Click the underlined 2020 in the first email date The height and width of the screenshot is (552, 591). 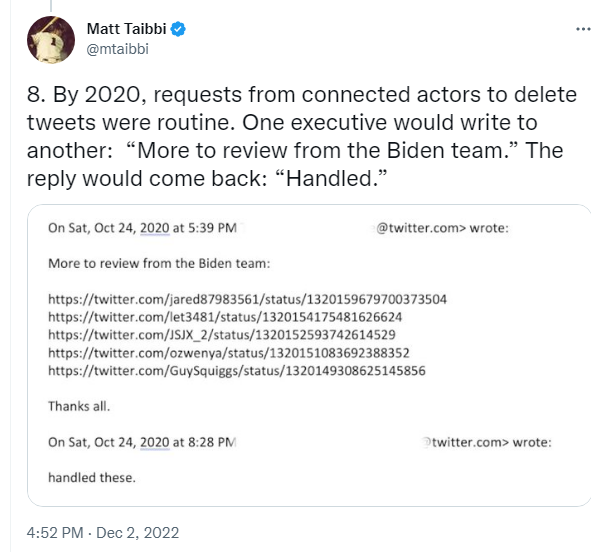(155, 228)
